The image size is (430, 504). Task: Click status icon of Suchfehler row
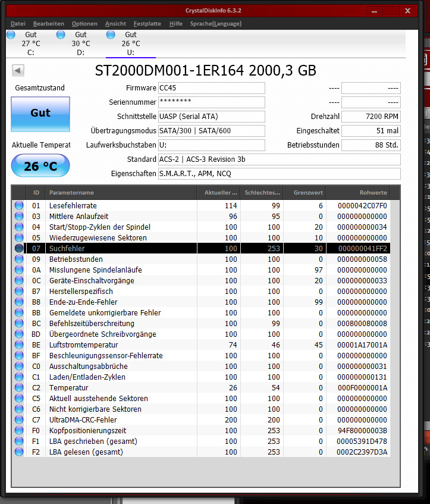(19, 248)
